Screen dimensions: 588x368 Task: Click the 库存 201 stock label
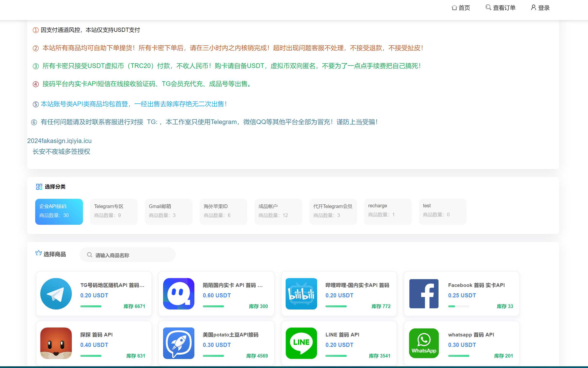(x=504, y=356)
